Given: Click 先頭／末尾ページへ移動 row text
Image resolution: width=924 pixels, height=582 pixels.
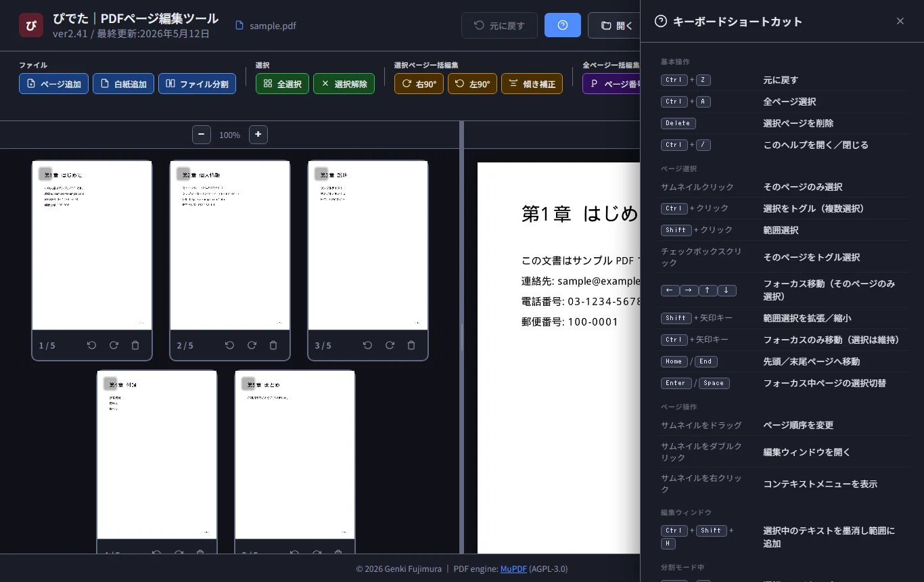Looking at the screenshot, I should (x=811, y=361).
